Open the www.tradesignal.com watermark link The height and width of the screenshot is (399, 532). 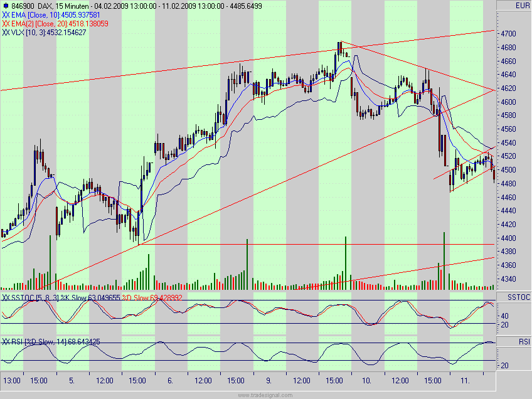pyautogui.click(x=266, y=395)
